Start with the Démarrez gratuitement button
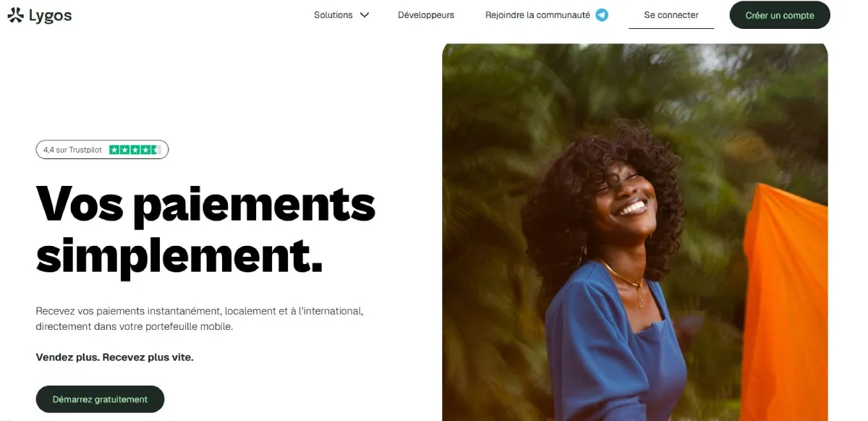Viewport: 868px width, 421px height. click(100, 399)
